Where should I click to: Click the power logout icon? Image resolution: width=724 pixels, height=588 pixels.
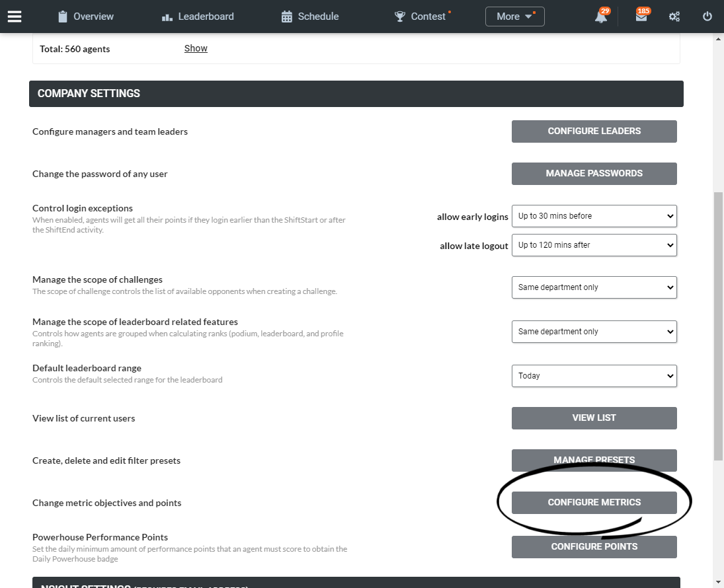[x=707, y=17]
